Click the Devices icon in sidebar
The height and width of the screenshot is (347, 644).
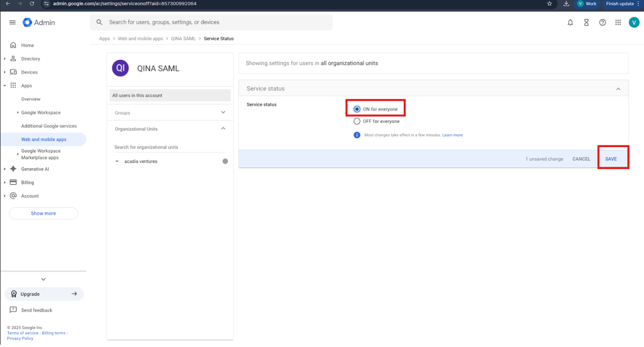13,72
